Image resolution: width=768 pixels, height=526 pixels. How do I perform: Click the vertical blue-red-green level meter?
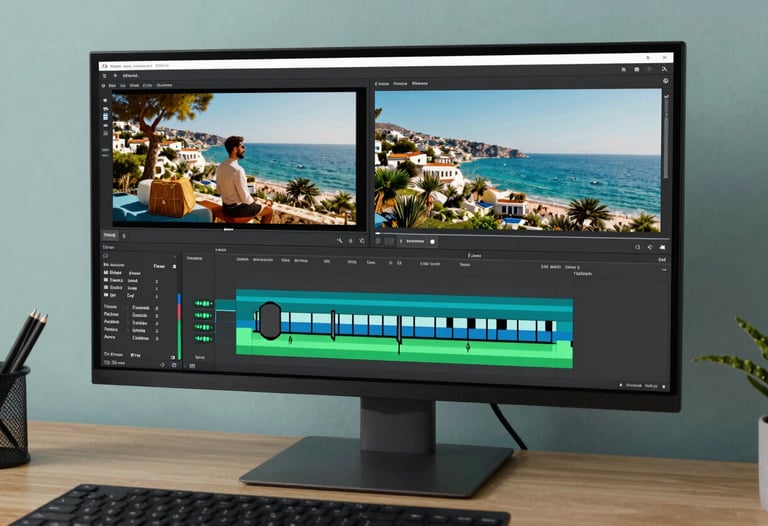(179, 327)
